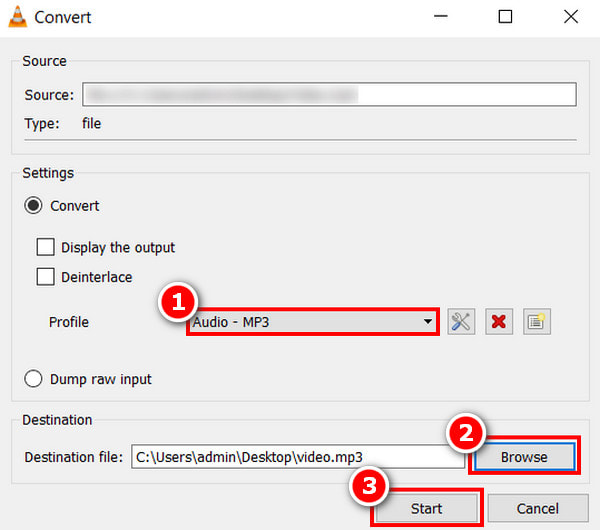This screenshot has height=530, width=600.
Task: Minimize the Convert window
Action: (441, 17)
